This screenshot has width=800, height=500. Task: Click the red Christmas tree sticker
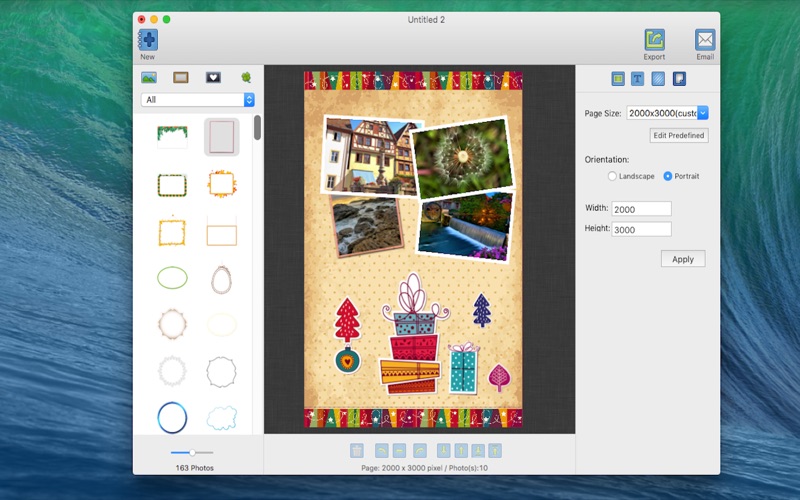(347, 319)
